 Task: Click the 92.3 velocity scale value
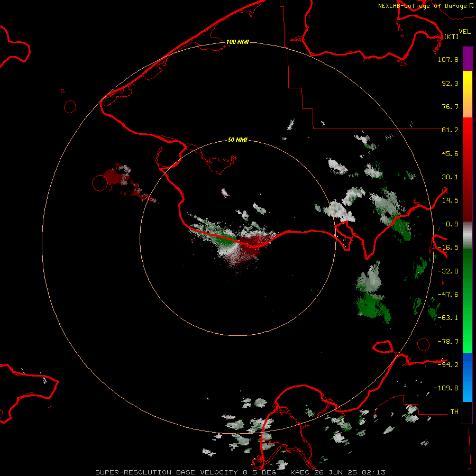(450, 83)
